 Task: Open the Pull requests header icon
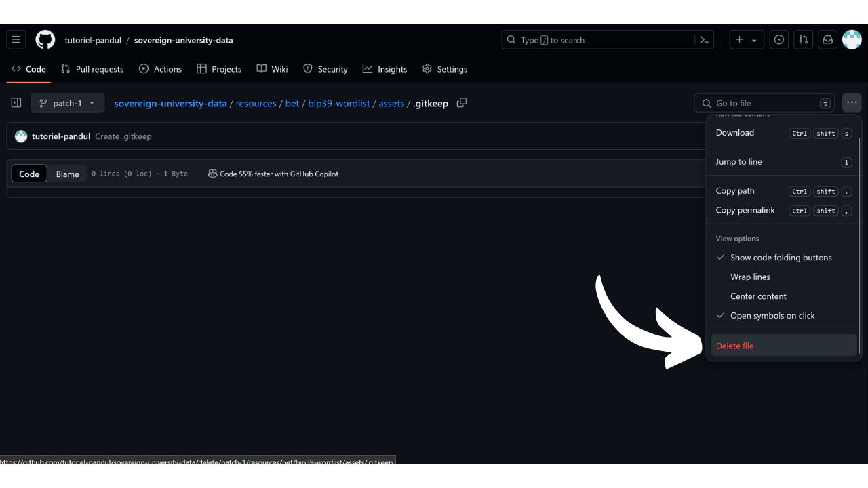pyautogui.click(x=804, y=40)
